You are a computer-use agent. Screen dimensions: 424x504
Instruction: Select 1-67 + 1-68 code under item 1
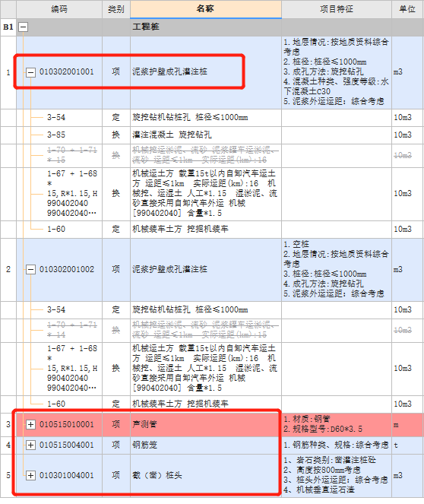pos(72,194)
